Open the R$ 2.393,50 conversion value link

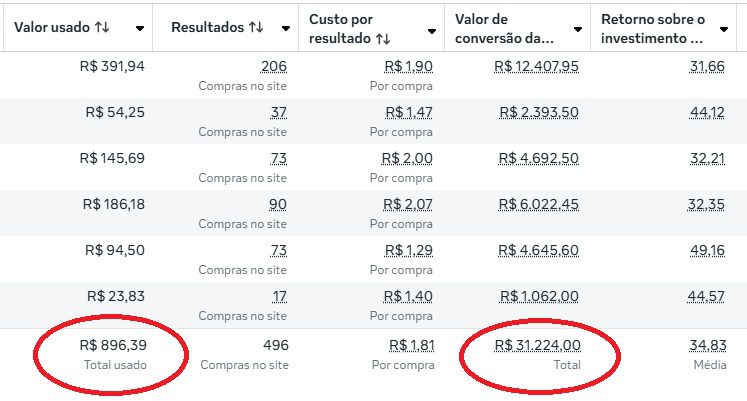(x=537, y=112)
